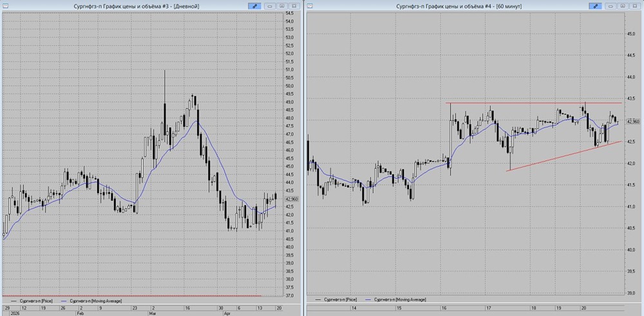Viewport: 644px width, 316px height.
Task: Minimize the daily chart #3 window
Action: tap(270, 6)
